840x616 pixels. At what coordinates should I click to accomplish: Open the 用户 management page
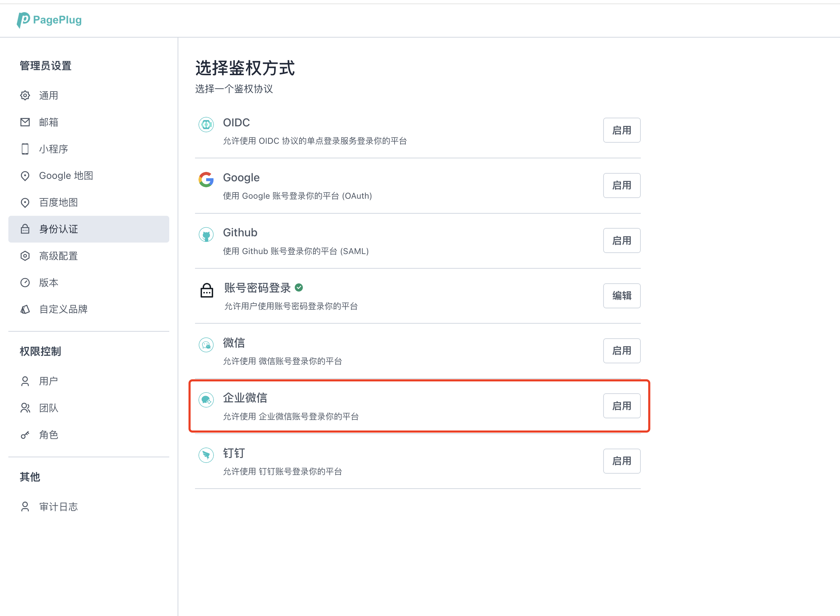[x=89, y=381]
